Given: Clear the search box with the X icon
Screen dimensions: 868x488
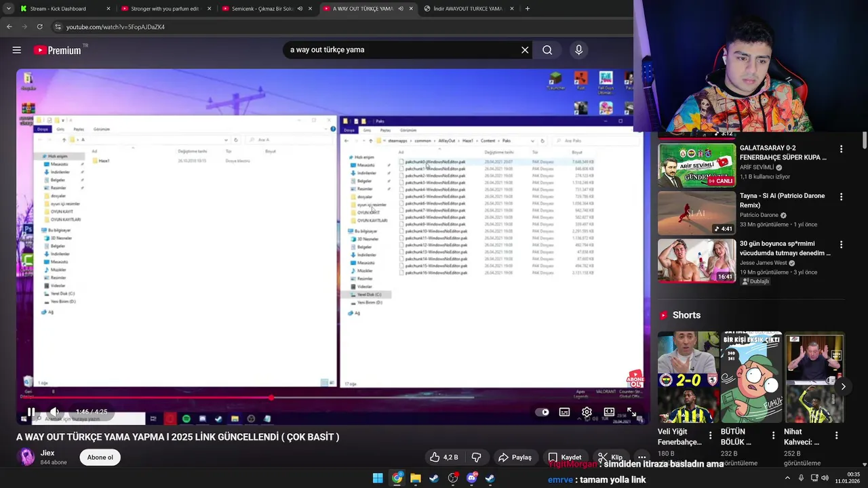Looking at the screenshot, I should [525, 50].
